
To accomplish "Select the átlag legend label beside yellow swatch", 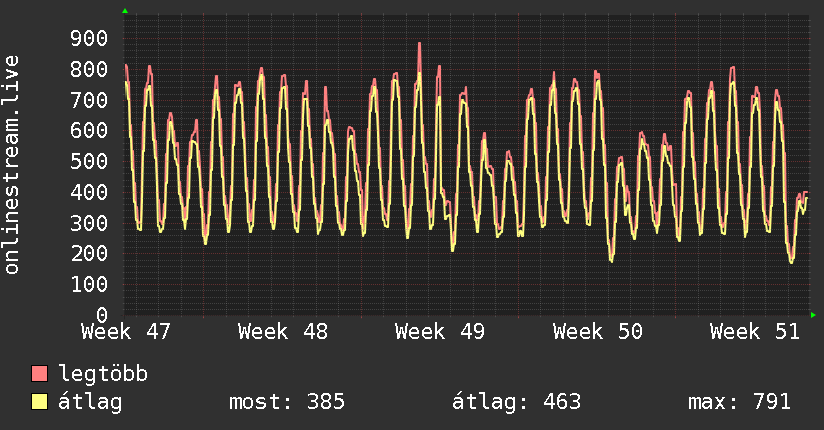I will [x=90, y=402].
